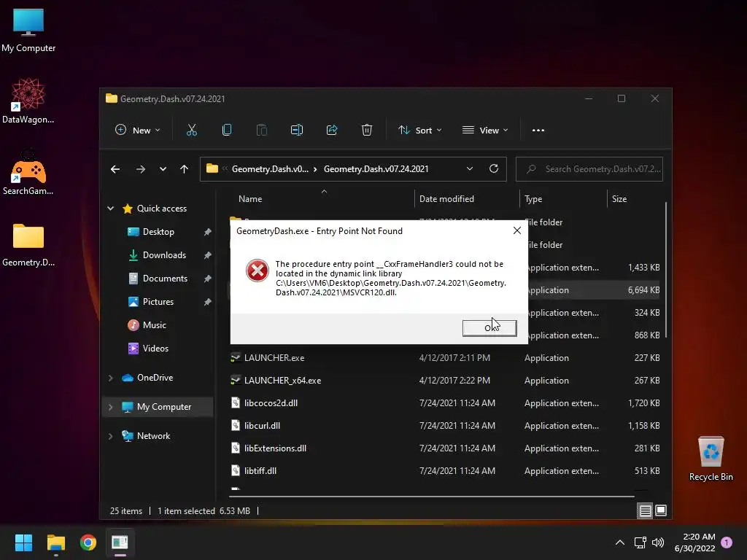Select the libtiff.dll file
Screen dimensions: 747x560
point(260,471)
